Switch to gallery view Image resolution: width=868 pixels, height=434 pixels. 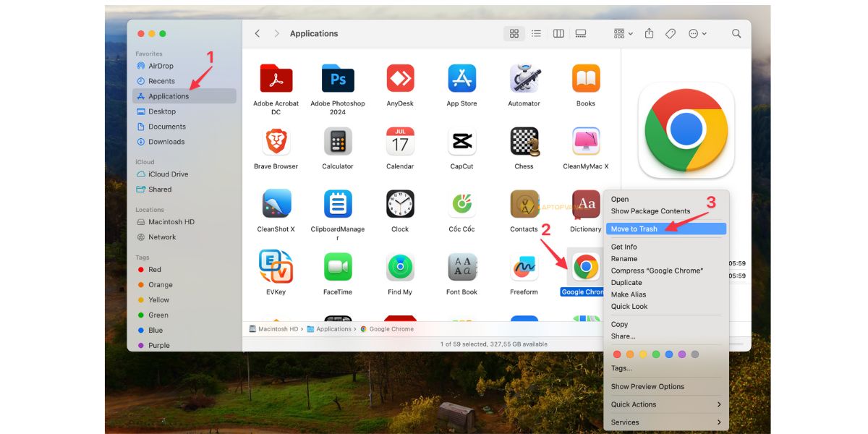580,33
